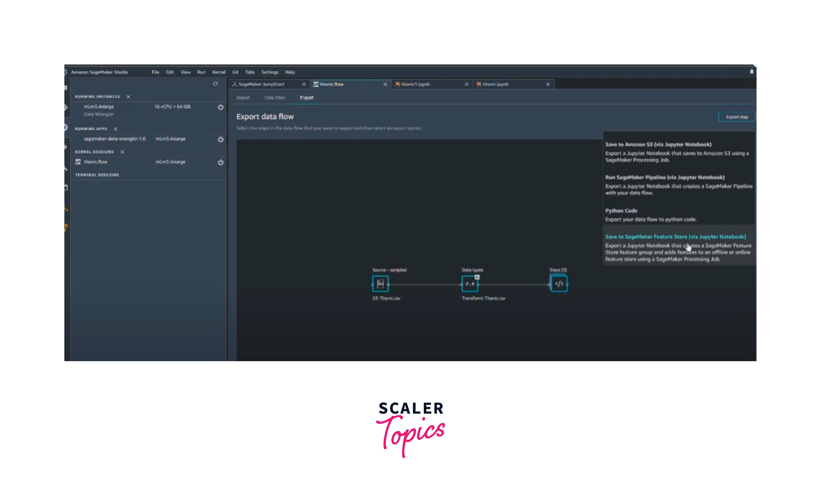821x504 pixels.
Task: Shut down the titanic.flow kernel session
Action: (x=220, y=162)
